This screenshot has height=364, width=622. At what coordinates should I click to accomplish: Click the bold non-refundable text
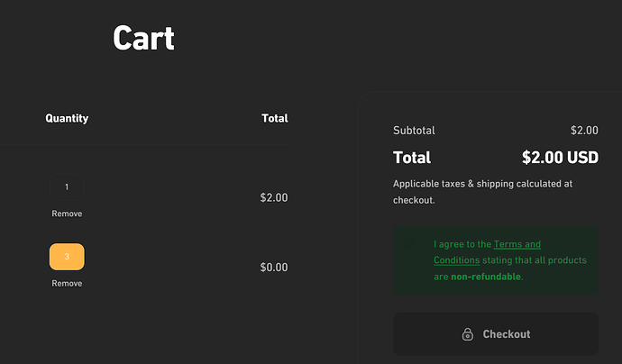click(x=486, y=277)
